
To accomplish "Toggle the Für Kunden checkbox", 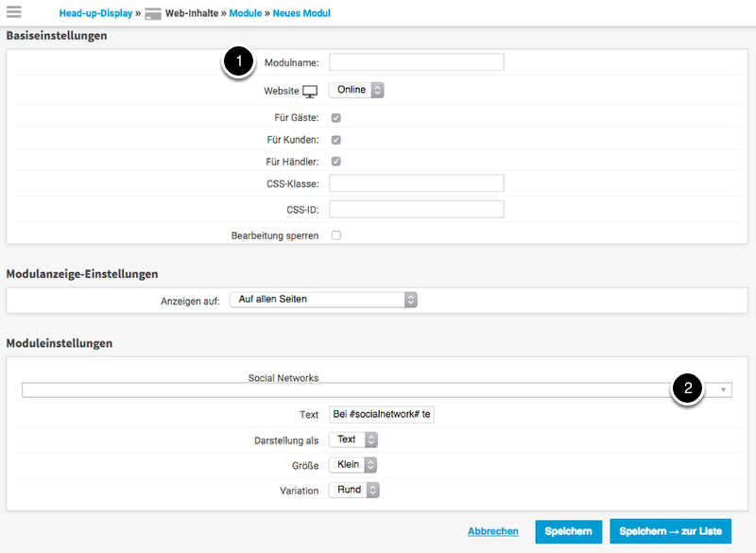I will pos(335,140).
